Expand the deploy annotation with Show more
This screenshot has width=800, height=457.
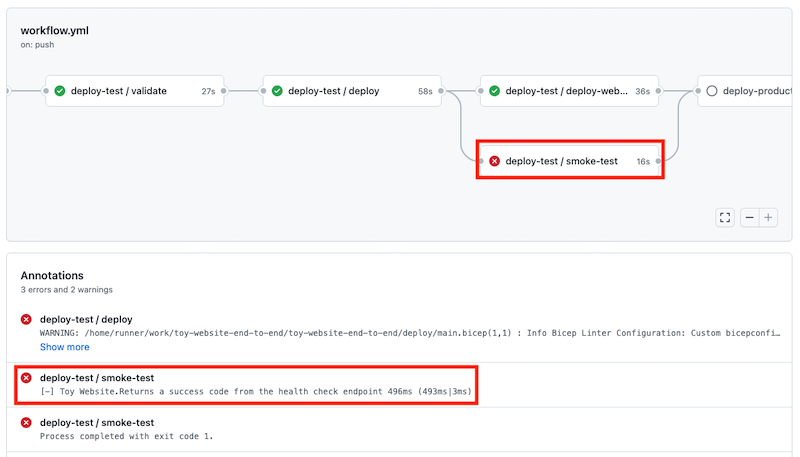pos(65,347)
